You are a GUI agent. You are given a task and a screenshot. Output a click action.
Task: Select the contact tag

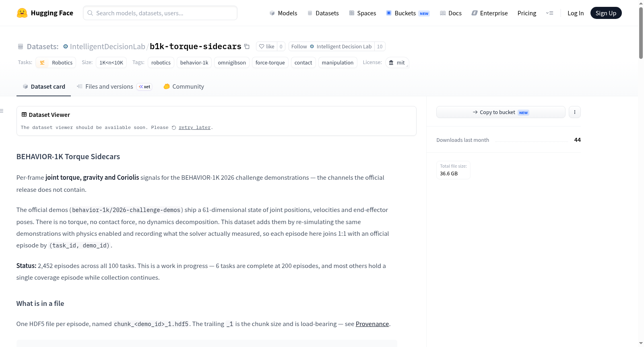[303, 62]
